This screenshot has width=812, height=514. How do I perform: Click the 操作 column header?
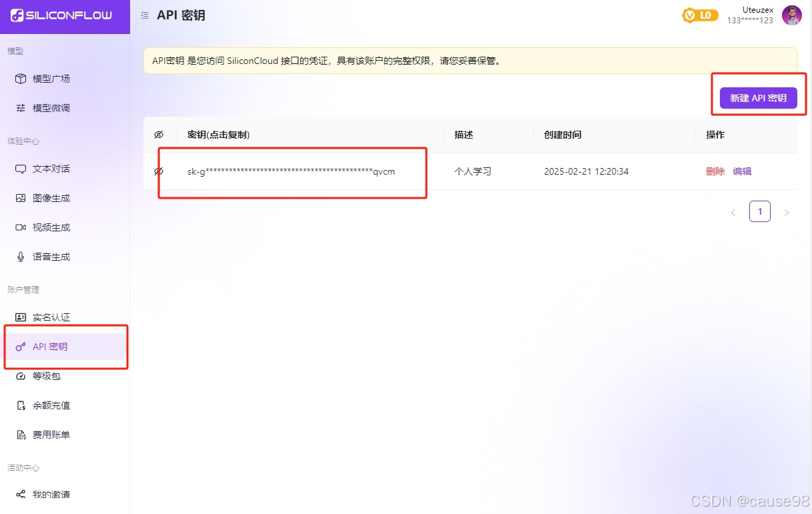click(715, 135)
